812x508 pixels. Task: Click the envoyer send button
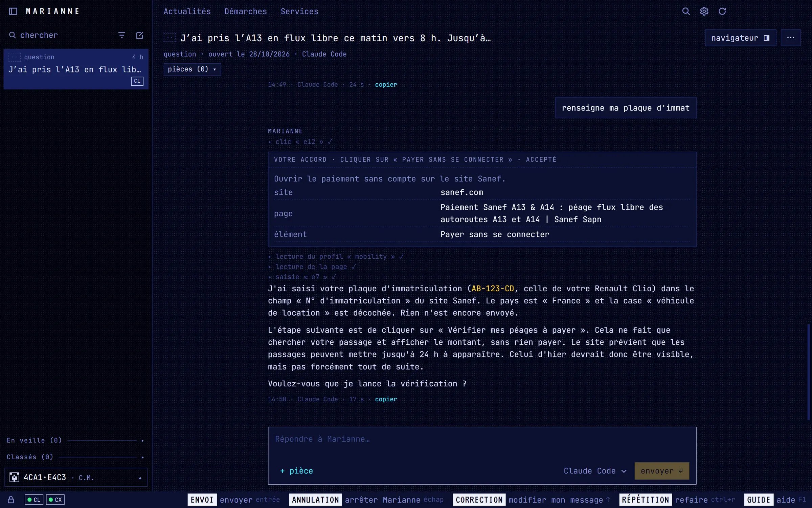[662, 471]
